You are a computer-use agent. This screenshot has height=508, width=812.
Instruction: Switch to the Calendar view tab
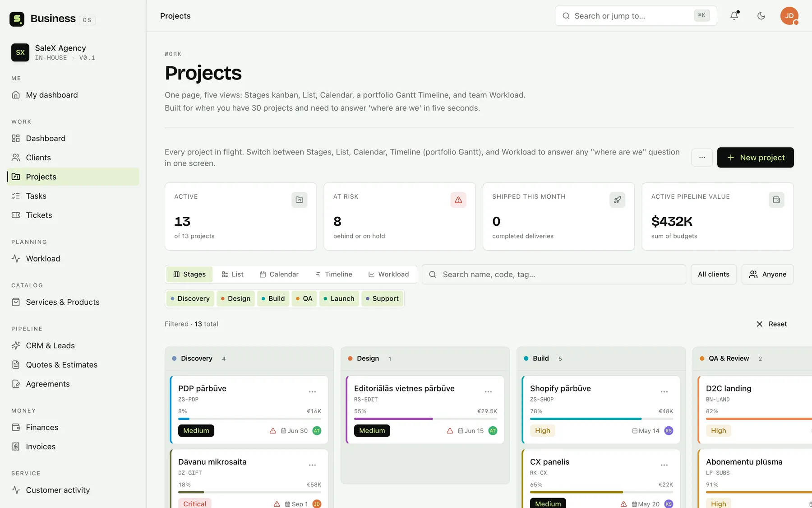coord(279,274)
